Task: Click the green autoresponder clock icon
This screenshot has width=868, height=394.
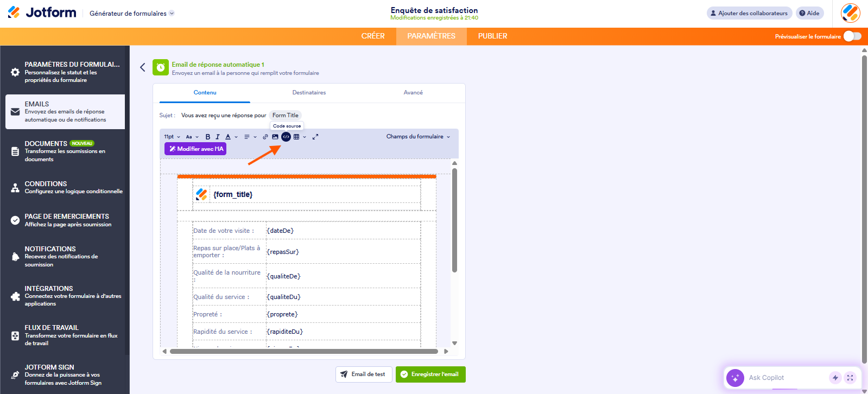Action: 160,67
